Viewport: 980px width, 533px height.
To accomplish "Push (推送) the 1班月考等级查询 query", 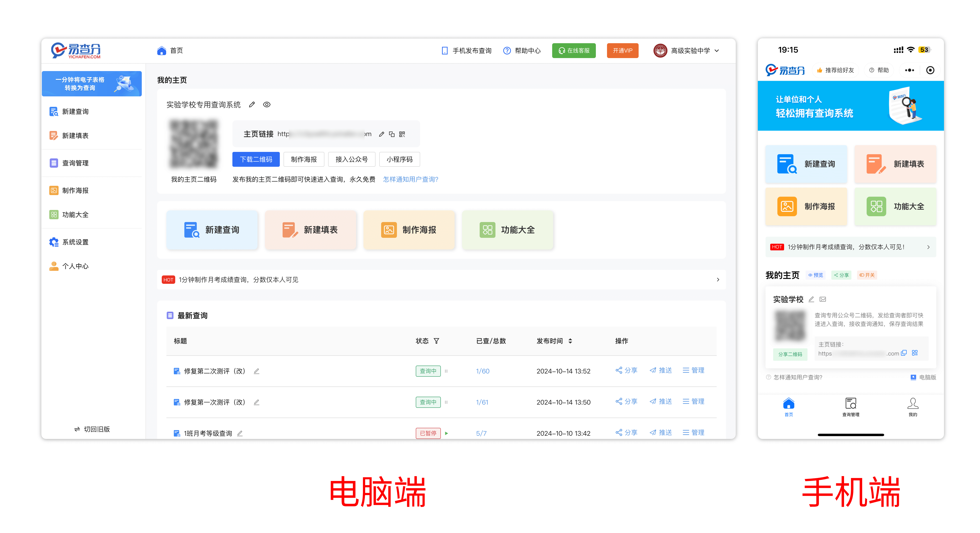I will tap(660, 433).
